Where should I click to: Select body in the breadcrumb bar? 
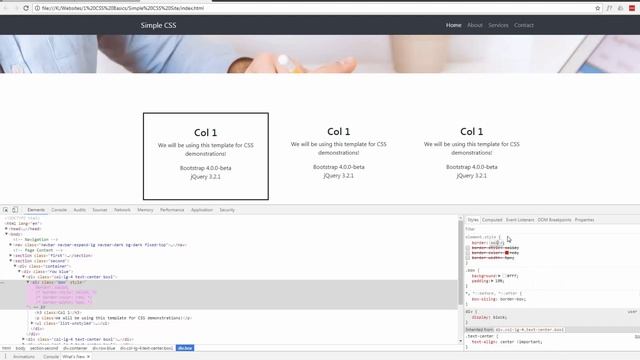(x=20, y=348)
